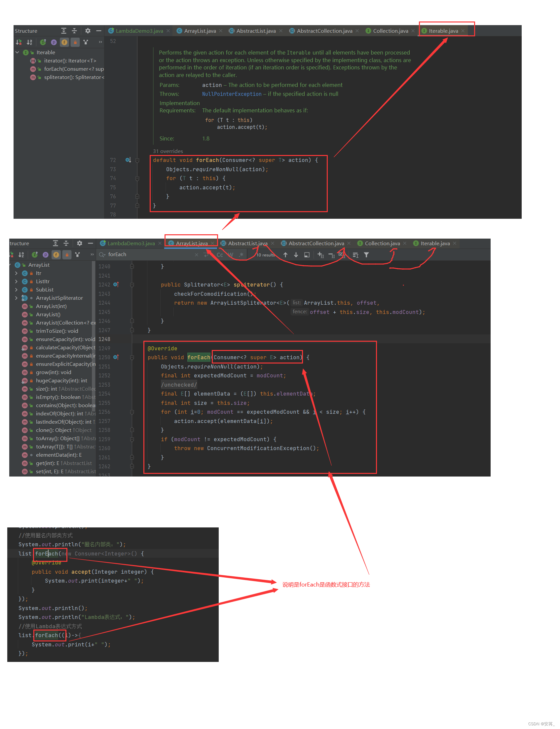Toggle Sort by Visibility in top Structure toolbar
This screenshot has width=560, height=729.
[19, 42]
